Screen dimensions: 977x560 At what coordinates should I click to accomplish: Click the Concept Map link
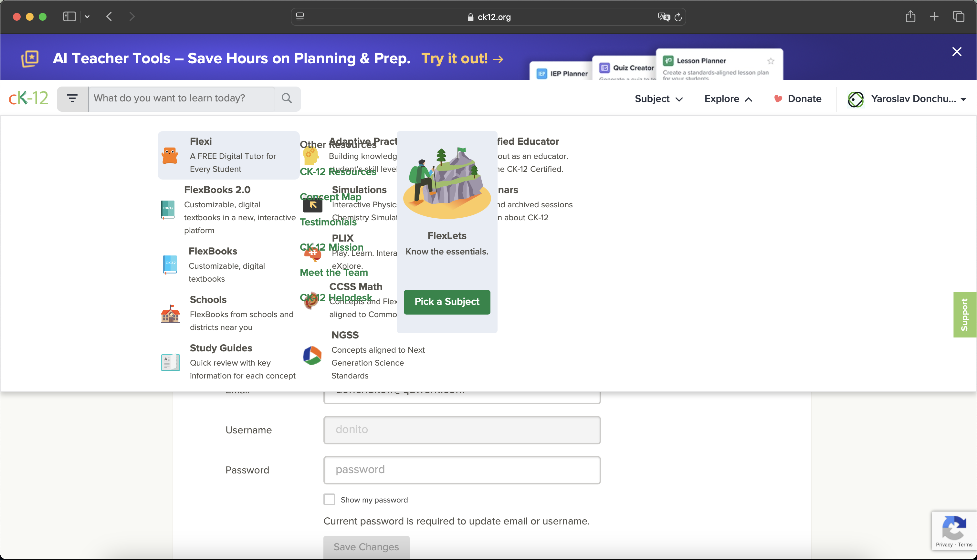[x=331, y=197]
